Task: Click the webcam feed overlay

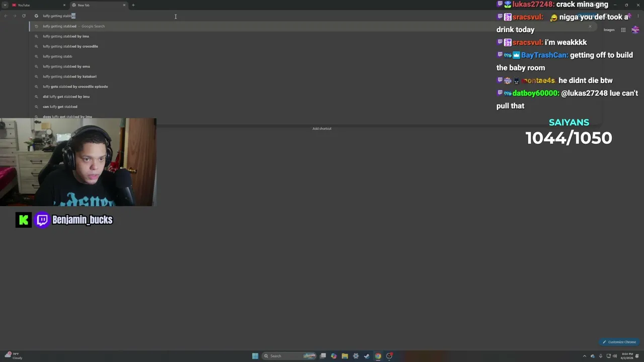Action: click(x=78, y=162)
